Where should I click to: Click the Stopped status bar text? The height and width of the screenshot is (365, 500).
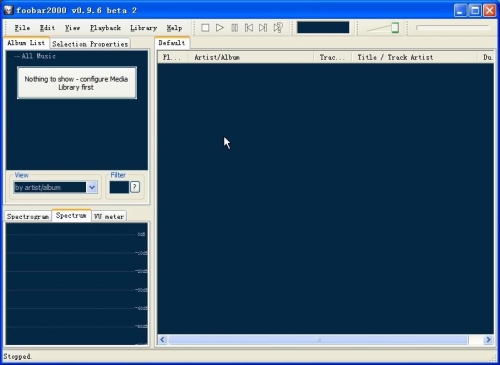pyautogui.click(x=18, y=356)
